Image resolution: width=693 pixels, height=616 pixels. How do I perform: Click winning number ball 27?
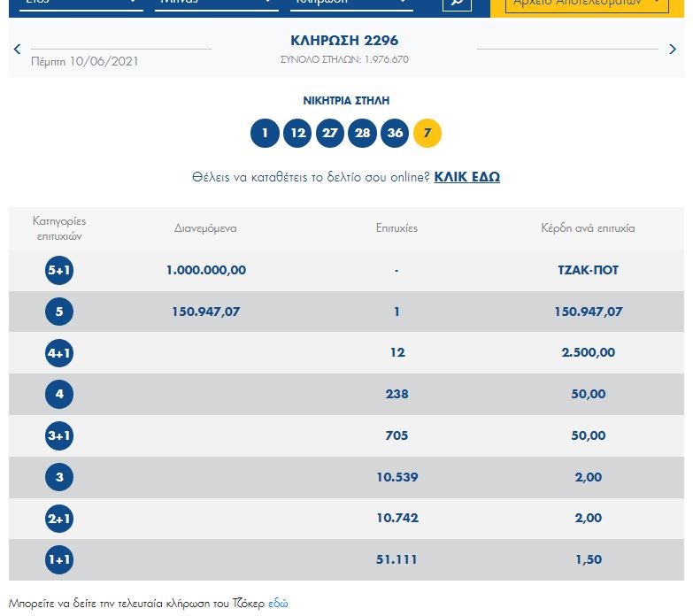330,134
